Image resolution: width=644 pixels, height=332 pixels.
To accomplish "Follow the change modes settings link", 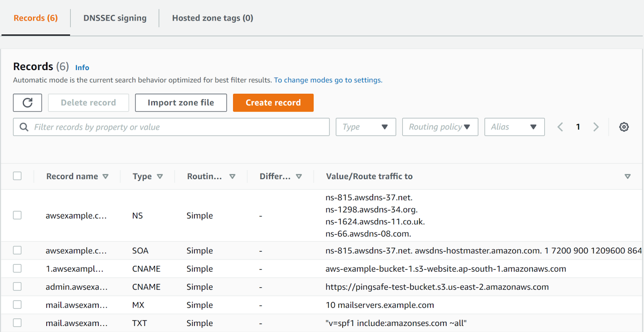I will [328, 80].
